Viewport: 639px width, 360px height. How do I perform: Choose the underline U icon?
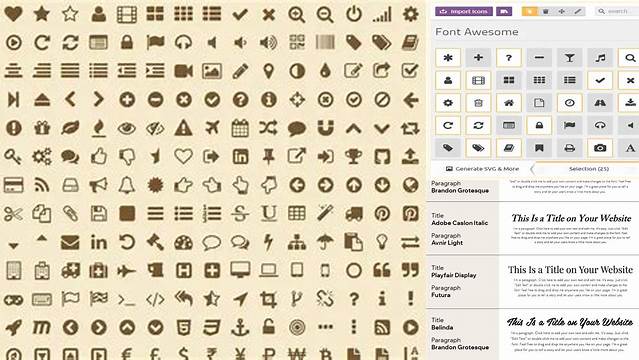pyautogui.click(x=269, y=213)
